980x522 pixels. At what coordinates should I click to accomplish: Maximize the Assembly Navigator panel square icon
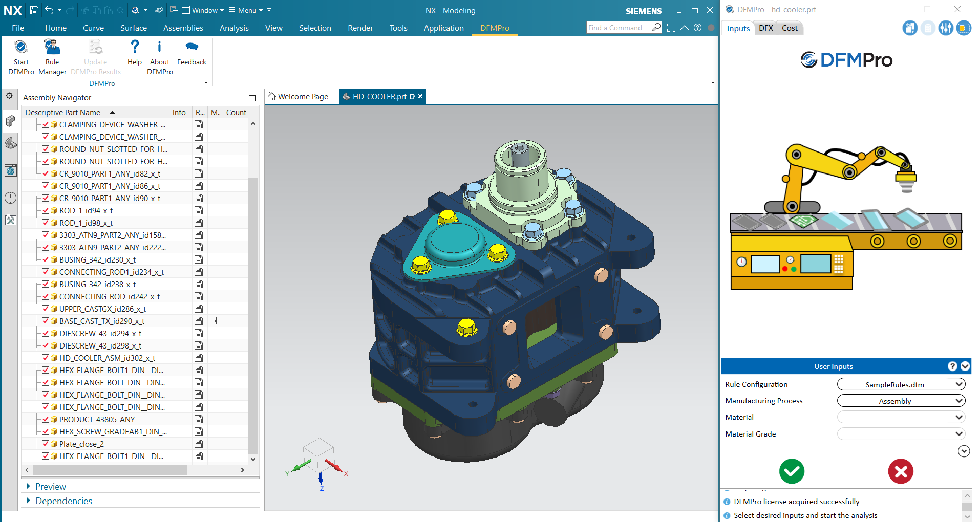252,98
